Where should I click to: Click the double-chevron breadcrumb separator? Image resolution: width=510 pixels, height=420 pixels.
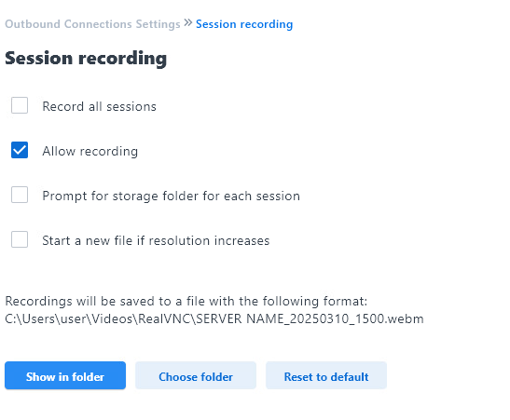188,23
